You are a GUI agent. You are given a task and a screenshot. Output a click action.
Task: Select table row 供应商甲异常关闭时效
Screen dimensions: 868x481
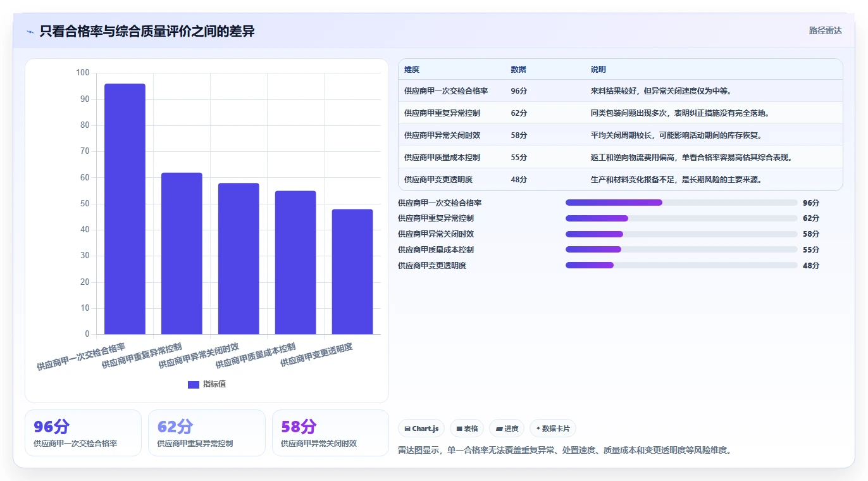coord(621,135)
